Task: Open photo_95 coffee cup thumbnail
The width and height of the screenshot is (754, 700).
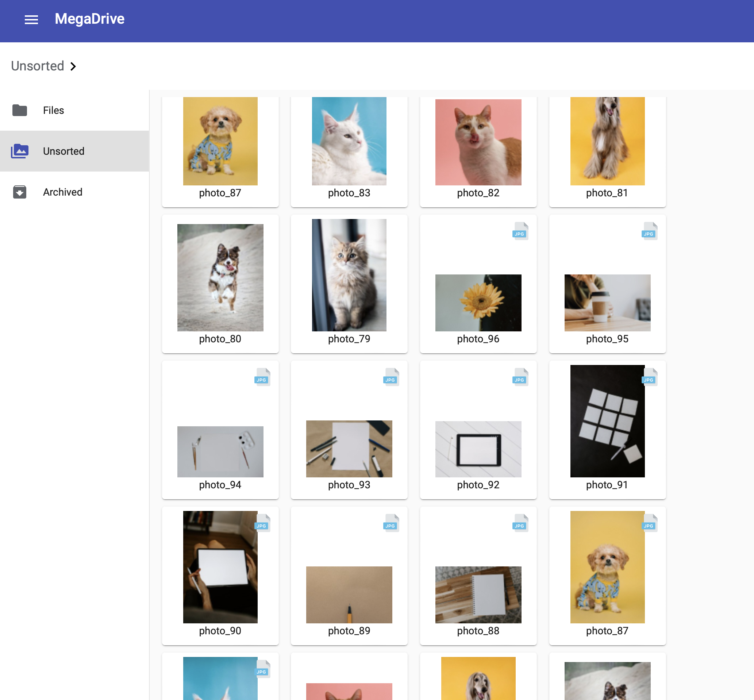Action: pyautogui.click(x=607, y=303)
